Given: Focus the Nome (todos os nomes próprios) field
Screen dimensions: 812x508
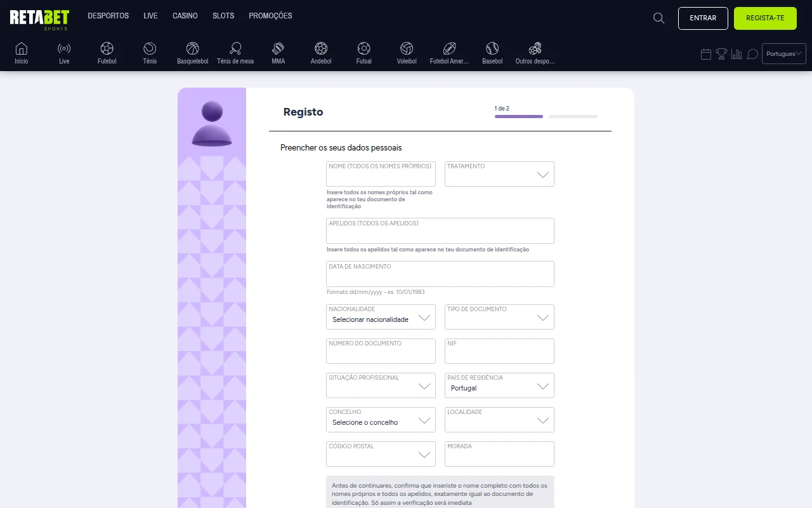Looking at the screenshot, I should (381, 174).
